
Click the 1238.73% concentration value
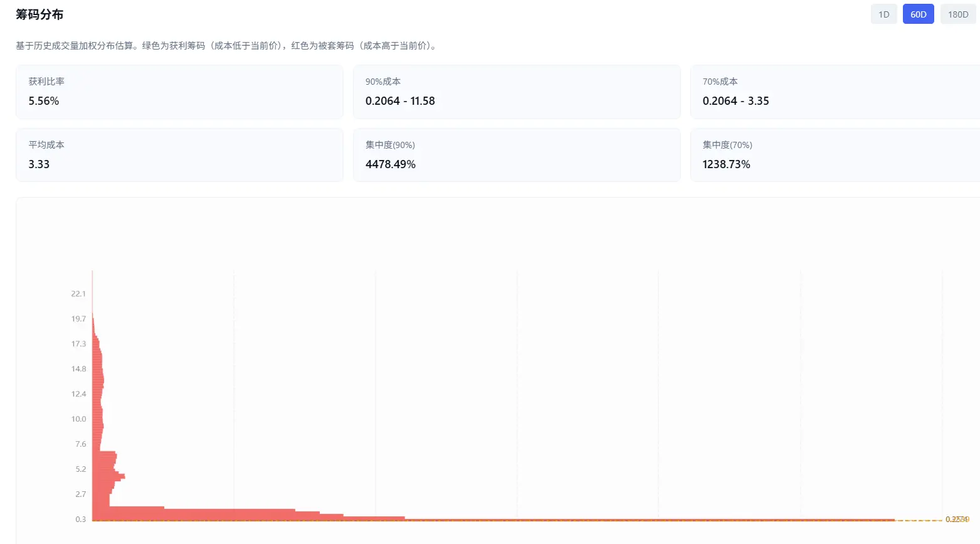(726, 164)
